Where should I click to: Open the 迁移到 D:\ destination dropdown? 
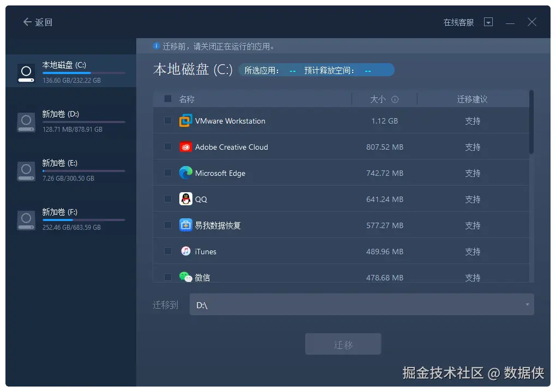[x=362, y=304]
